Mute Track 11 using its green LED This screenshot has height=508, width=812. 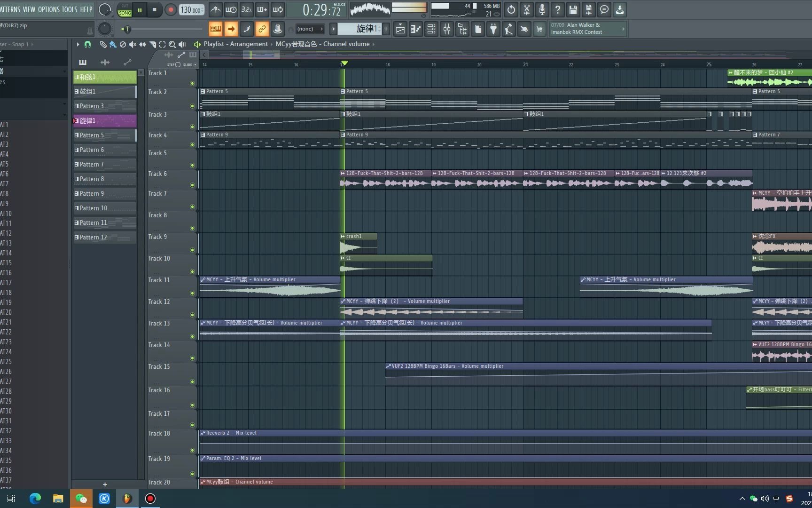coord(192,294)
